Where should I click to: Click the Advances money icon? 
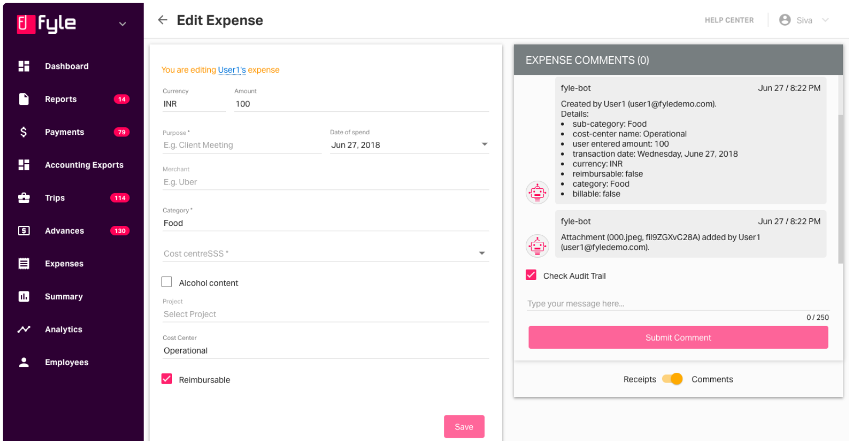[x=24, y=230]
